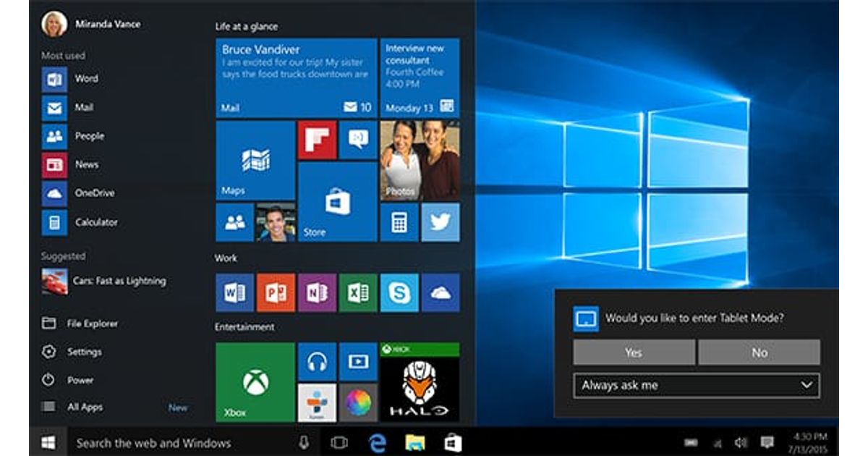
Task: Open the Skype tile in Work group
Action: tap(399, 292)
